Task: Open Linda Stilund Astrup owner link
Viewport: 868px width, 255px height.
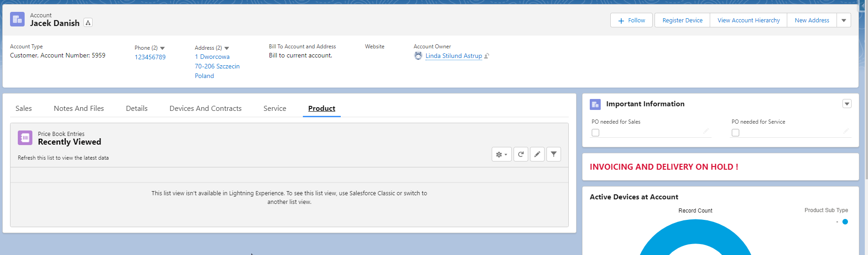Action: click(x=453, y=56)
